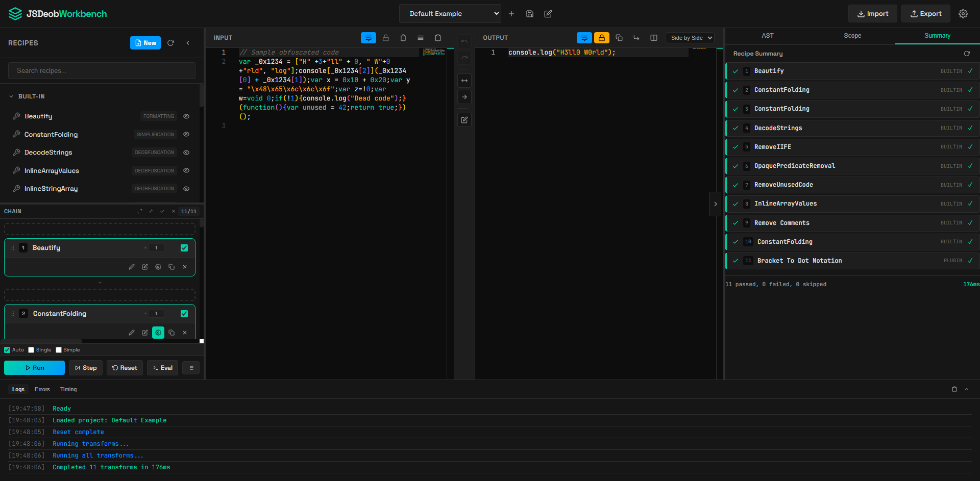
Task: Open the chain hamburger menu
Action: 191,368
